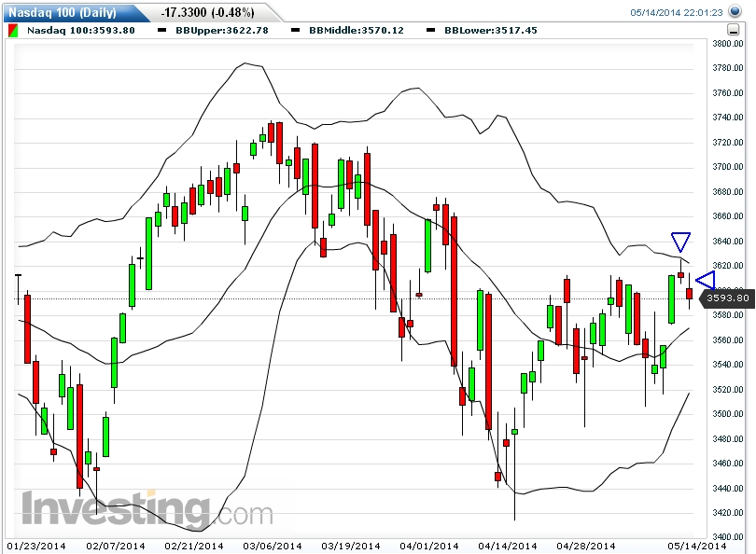Viewport: 756px width, 554px height.
Task: Click the 03/19/2014 date axis label
Action: (351, 546)
